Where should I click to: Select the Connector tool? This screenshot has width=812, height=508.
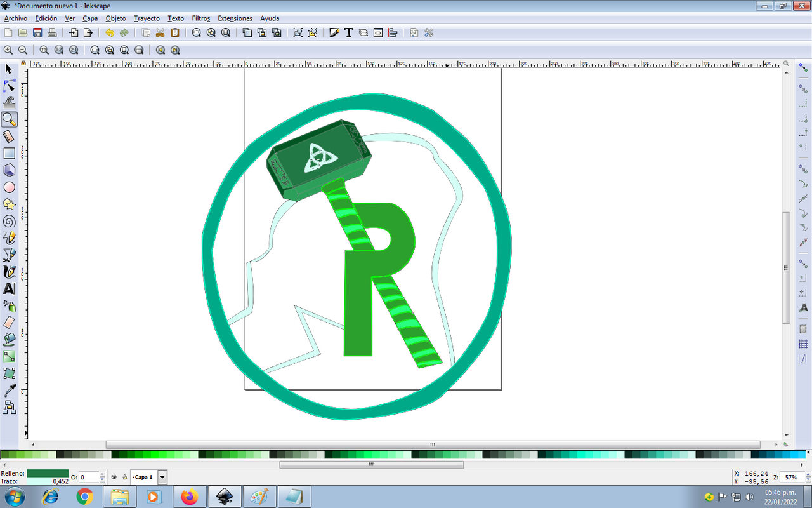(x=9, y=407)
